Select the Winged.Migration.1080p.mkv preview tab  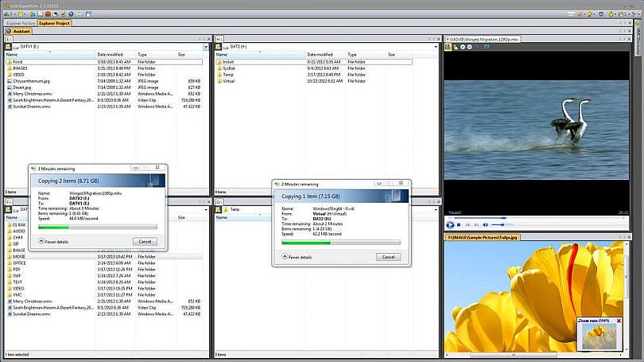pos(483,39)
